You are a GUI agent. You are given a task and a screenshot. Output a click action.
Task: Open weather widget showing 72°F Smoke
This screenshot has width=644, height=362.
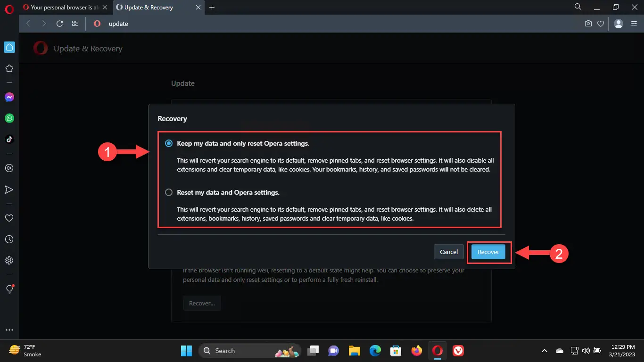pos(26,350)
